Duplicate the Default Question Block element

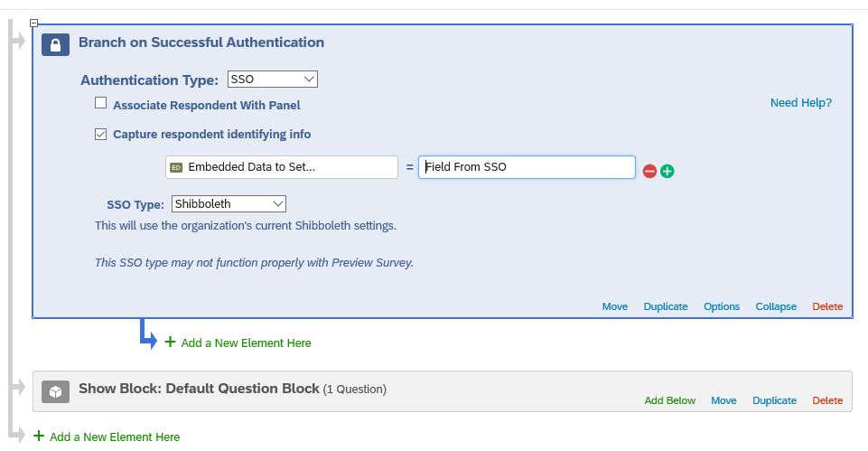click(x=774, y=400)
